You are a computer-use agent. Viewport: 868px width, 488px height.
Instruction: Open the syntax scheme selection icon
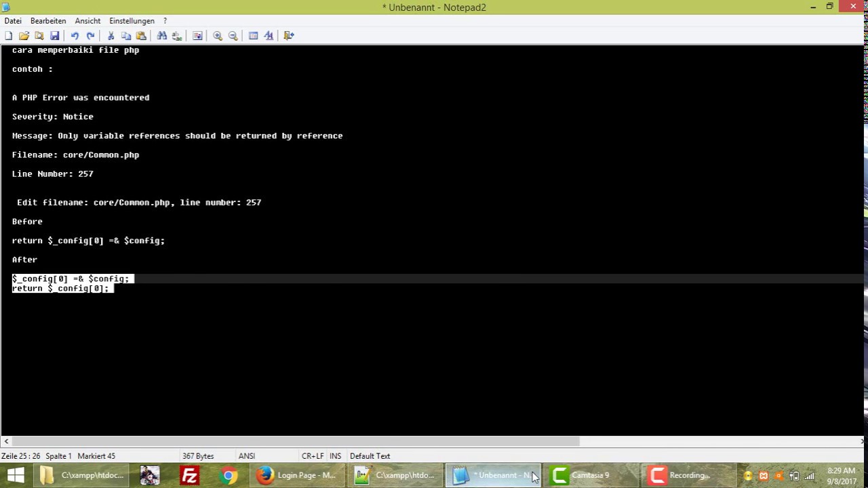(254, 36)
